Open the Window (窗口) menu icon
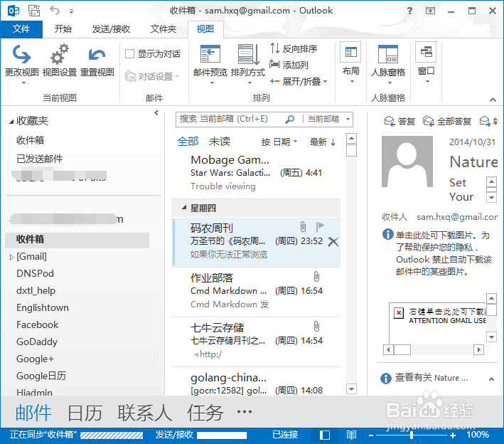 [x=426, y=52]
